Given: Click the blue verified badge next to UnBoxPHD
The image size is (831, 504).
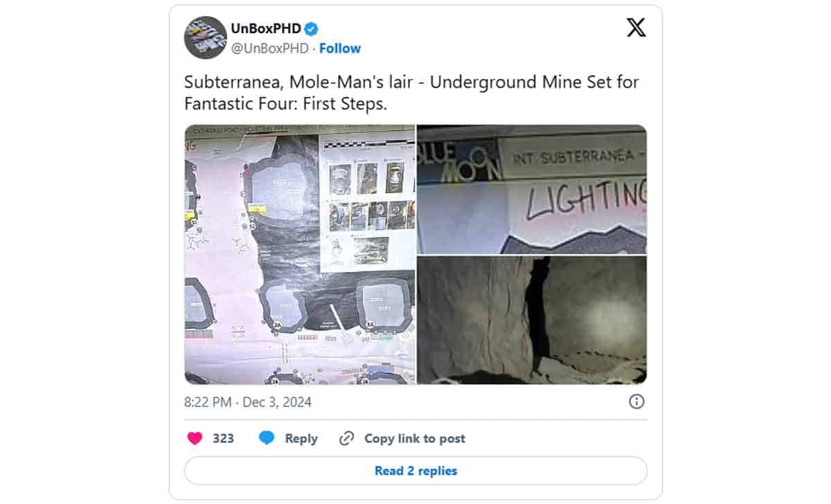Looking at the screenshot, I should click(312, 29).
